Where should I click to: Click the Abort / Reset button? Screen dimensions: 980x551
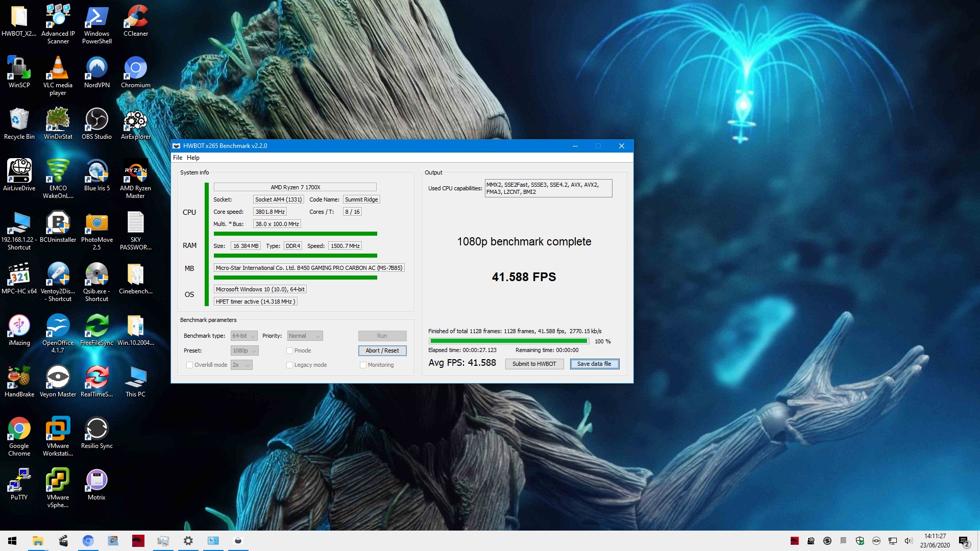pos(382,350)
